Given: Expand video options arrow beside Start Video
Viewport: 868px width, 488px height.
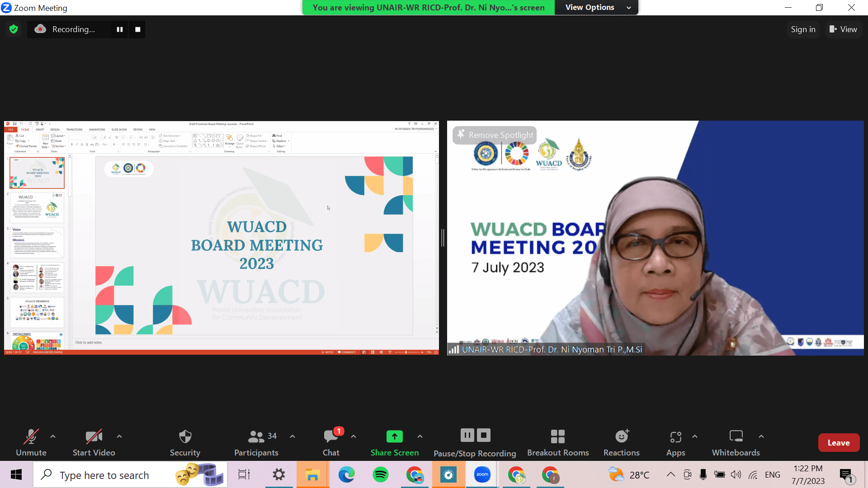Looking at the screenshot, I should click(119, 436).
